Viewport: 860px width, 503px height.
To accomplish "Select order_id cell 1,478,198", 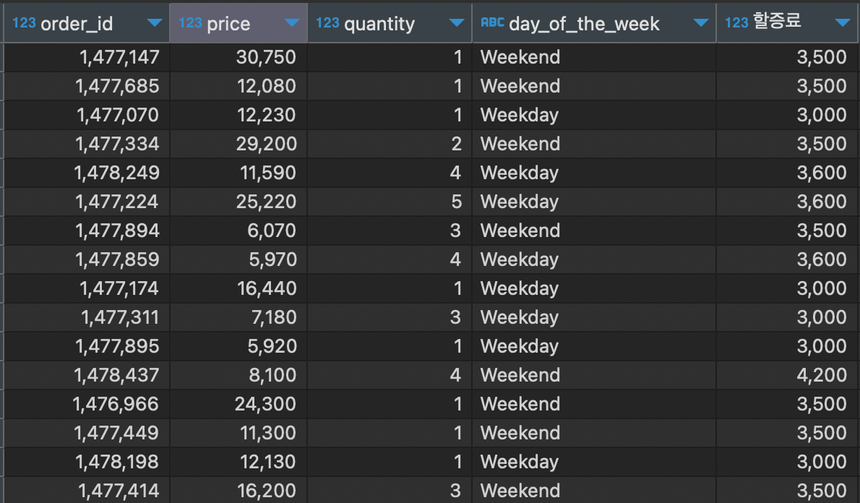I will pos(87,462).
